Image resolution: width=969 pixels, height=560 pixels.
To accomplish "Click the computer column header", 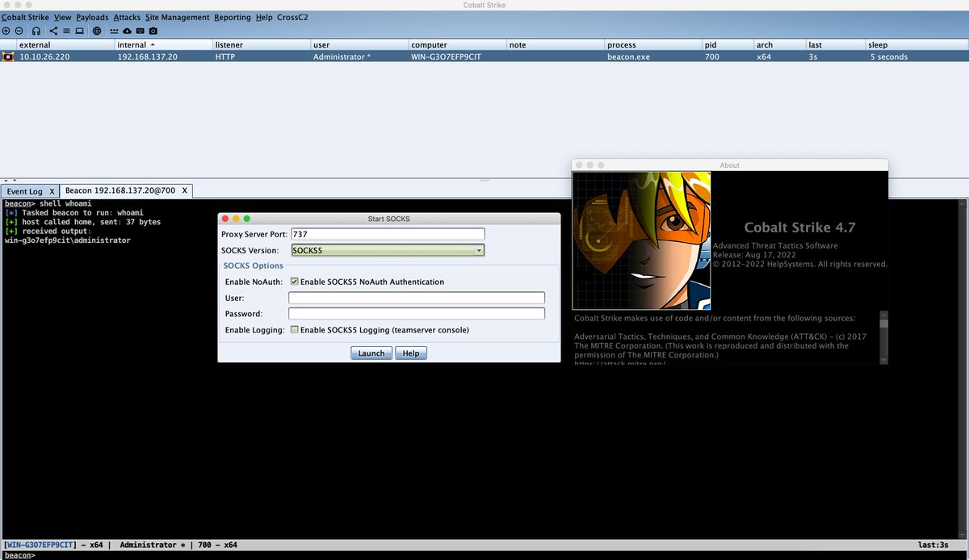I will [456, 44].
